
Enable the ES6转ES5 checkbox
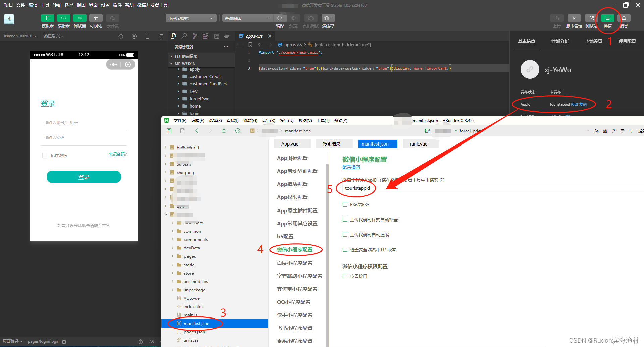click(345, 204)
